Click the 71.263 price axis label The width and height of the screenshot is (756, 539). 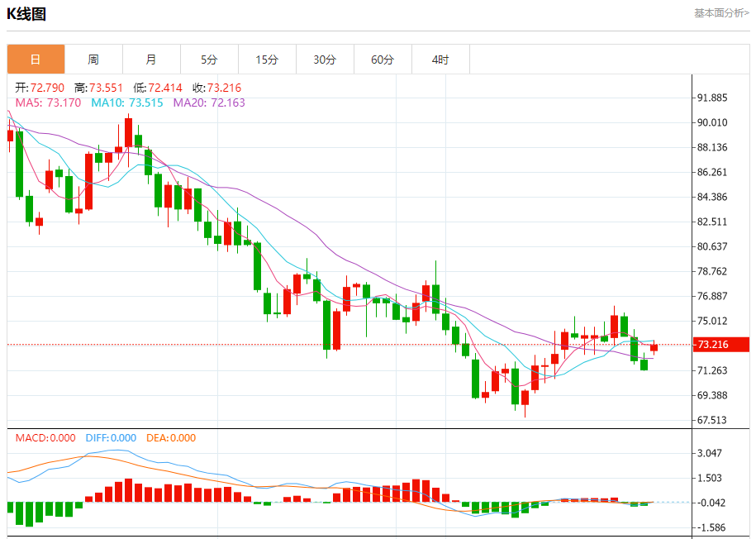pyautogui.click(x=712, y=370)
